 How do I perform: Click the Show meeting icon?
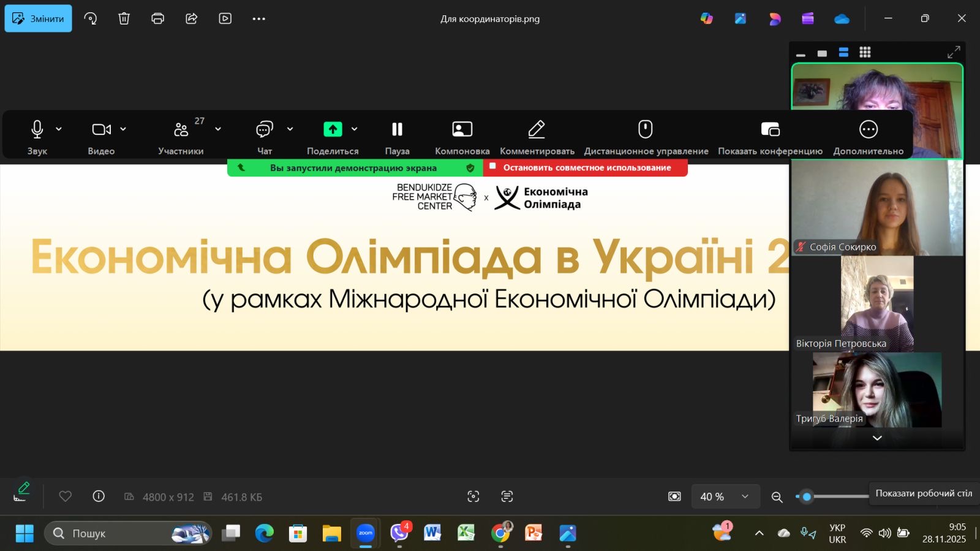click(x=770, y=129)
